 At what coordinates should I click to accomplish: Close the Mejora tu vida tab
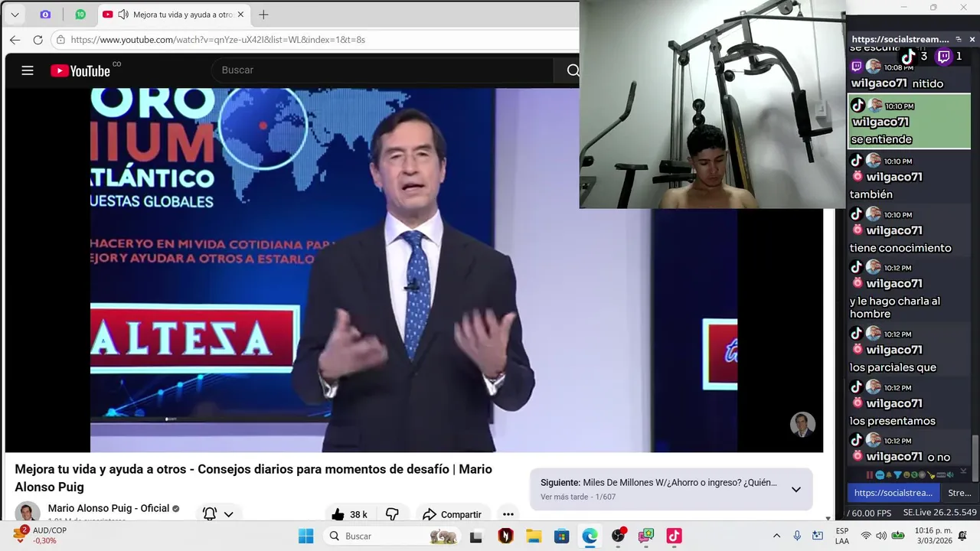point(240,15)
